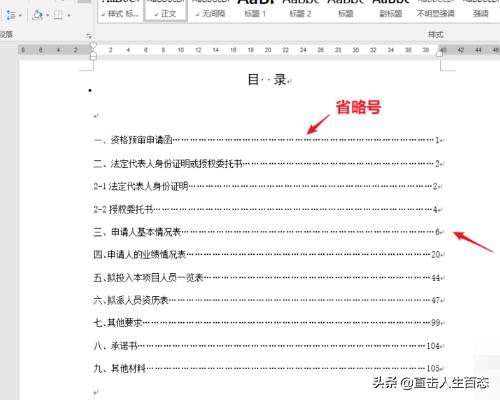
Task: Click the left indent square marker on ruler
Action: click(x=93, y=57)
